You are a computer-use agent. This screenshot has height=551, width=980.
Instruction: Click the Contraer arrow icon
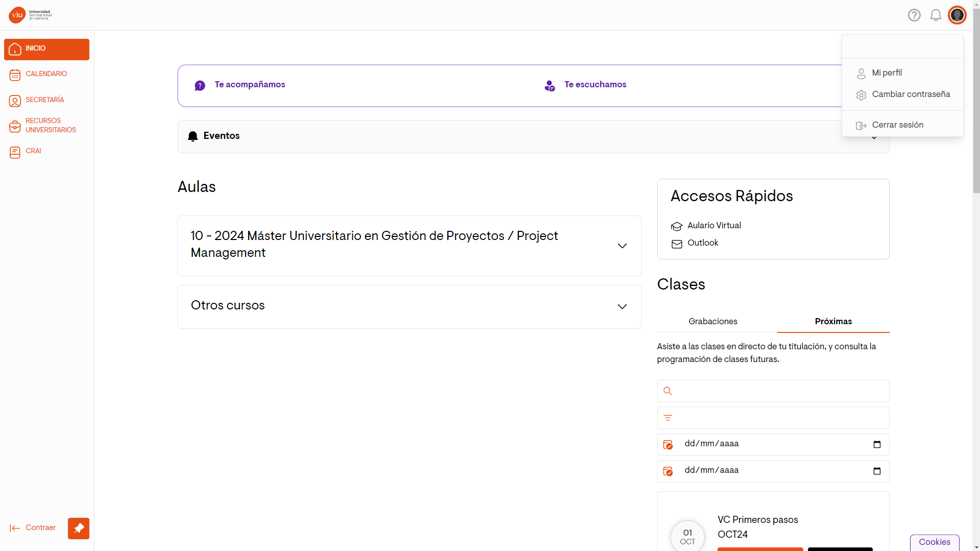[x=15, y=529]
